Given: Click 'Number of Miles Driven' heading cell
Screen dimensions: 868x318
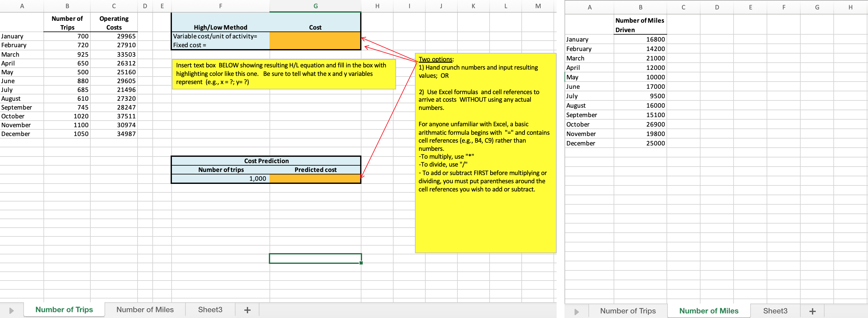Looking at the screenshot, I should pyautogui.click(x=640, y=25).
